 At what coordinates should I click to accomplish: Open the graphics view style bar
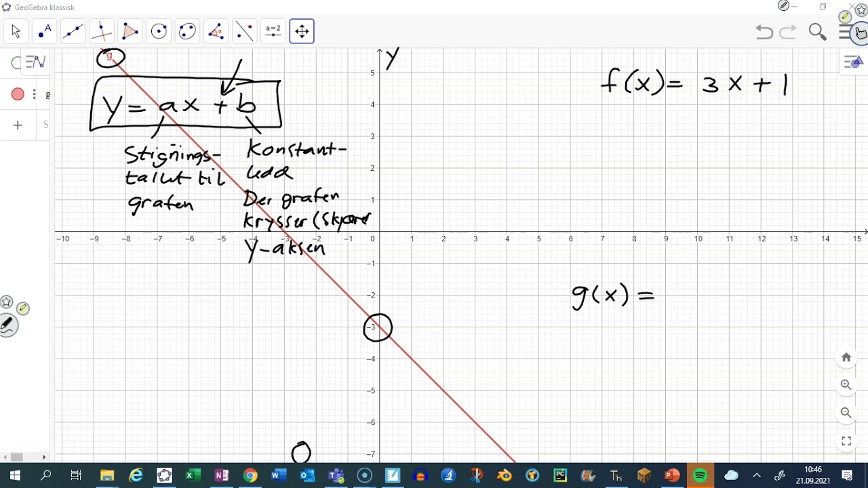tap(853, 62)
